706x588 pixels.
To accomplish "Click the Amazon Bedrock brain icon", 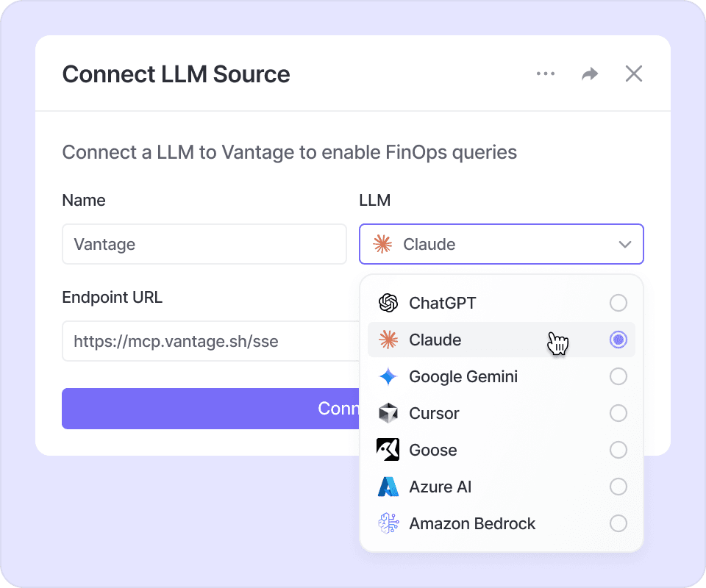I will (x=388, y=523).
